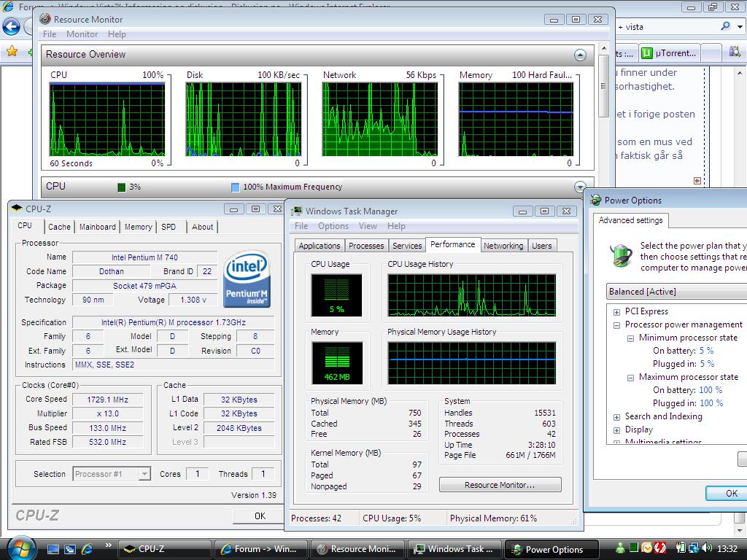Click the Resource Monitor title icon
The height and width of the screenshot is (560, 747).
45,19
